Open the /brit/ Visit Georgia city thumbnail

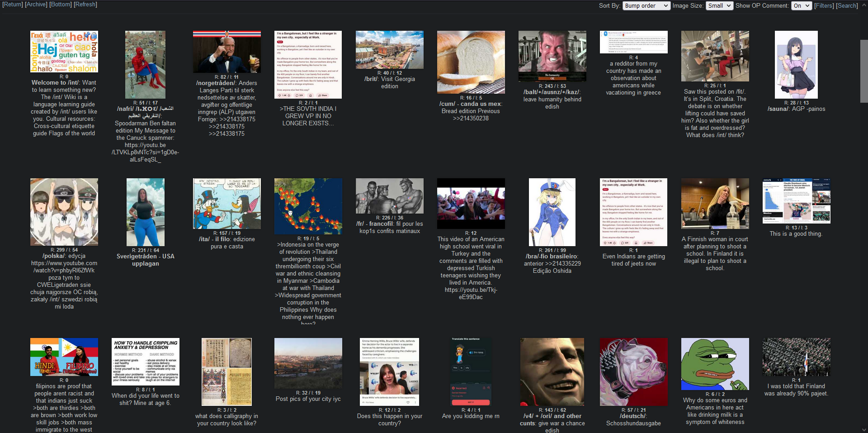click(389, 50)
